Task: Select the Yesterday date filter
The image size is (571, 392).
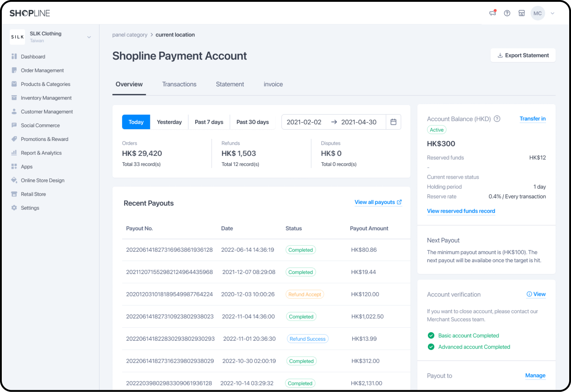Action: coord(169,122)
